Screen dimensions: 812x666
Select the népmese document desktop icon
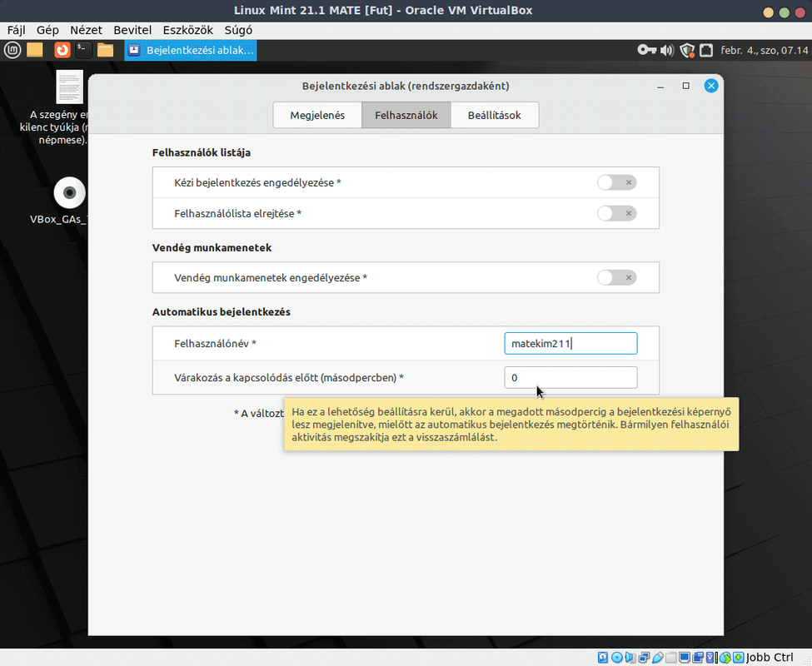coord(69,87)
